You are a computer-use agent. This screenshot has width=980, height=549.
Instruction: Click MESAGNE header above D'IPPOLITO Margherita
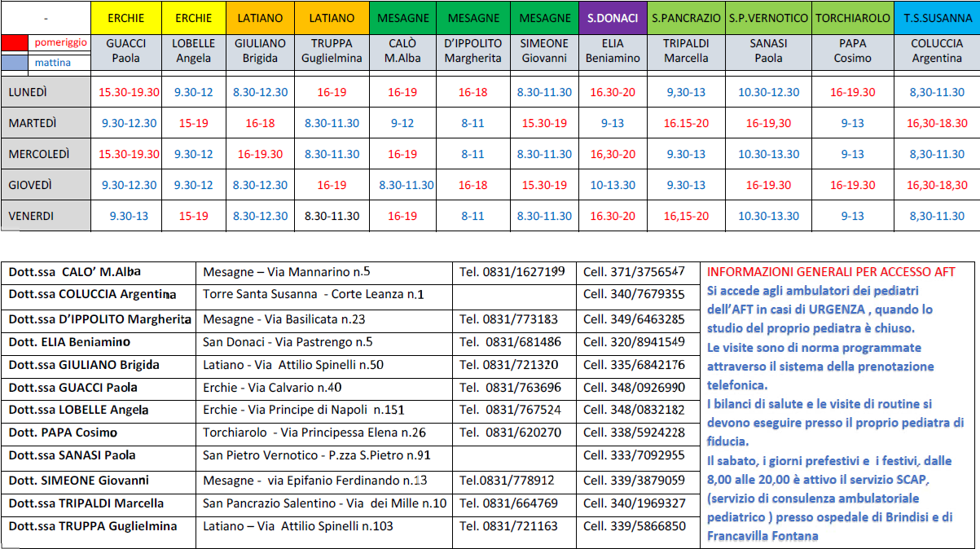tap(472, 18)
